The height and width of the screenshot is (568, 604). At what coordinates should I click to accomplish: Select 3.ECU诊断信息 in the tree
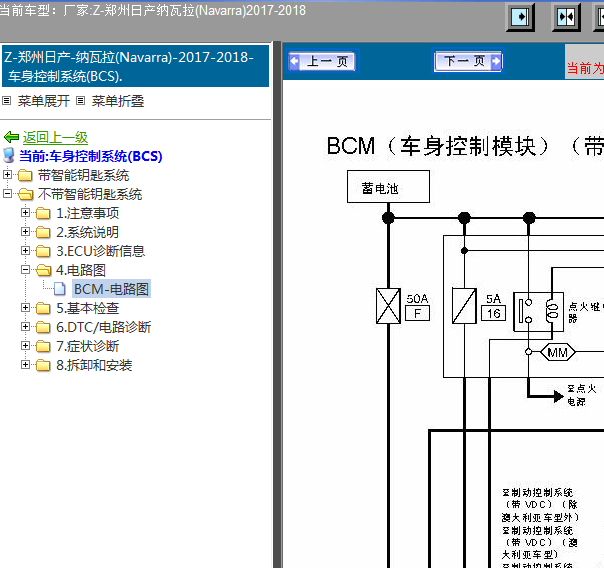pyautogui.click(x=101, y=251)
